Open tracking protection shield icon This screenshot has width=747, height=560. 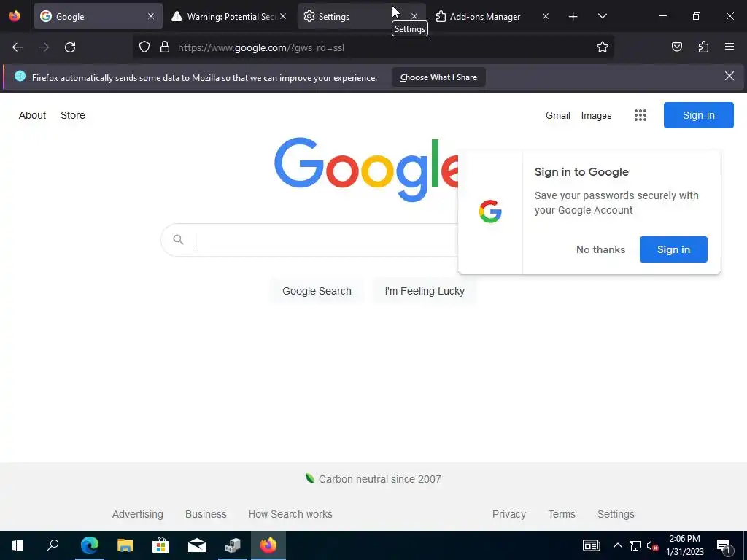(x=144, y=47)
